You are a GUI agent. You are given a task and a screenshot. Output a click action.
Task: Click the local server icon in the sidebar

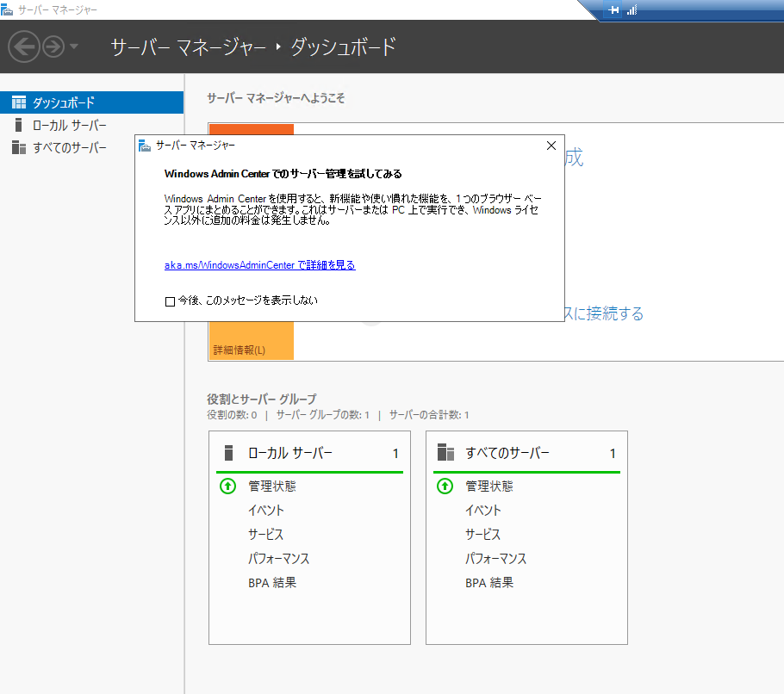(x=18, y=125)
